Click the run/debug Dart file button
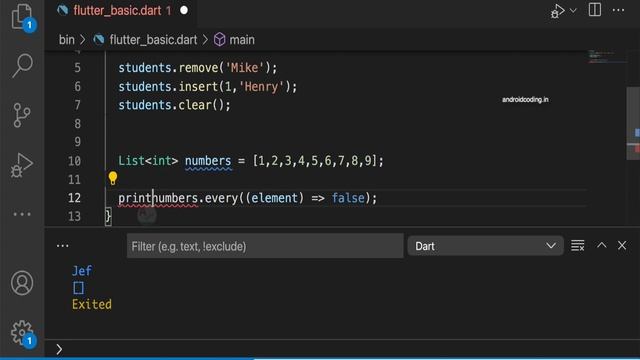This screenshot has width=640, height=360. click(557, 11)
